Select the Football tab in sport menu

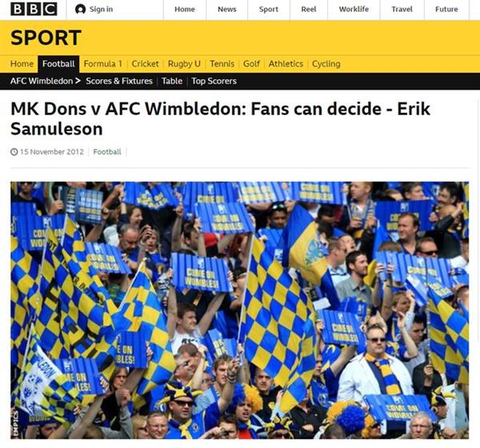coord(58,64)
